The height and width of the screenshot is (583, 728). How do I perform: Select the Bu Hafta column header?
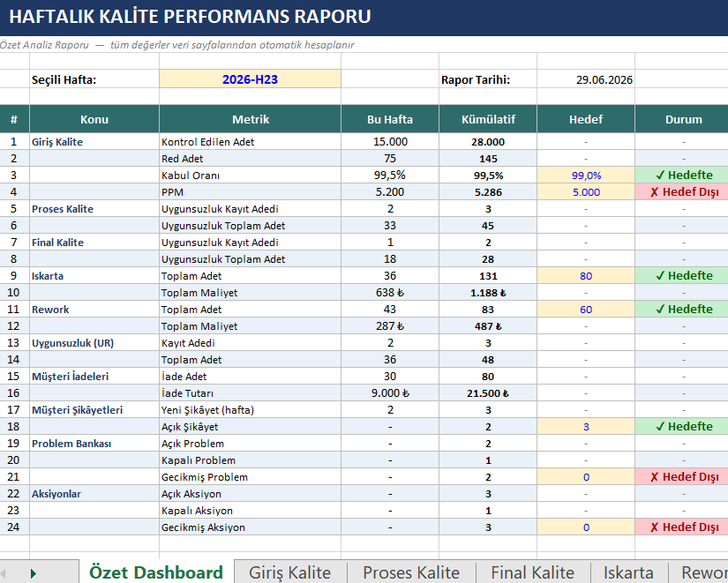click(x=390, y=119)
